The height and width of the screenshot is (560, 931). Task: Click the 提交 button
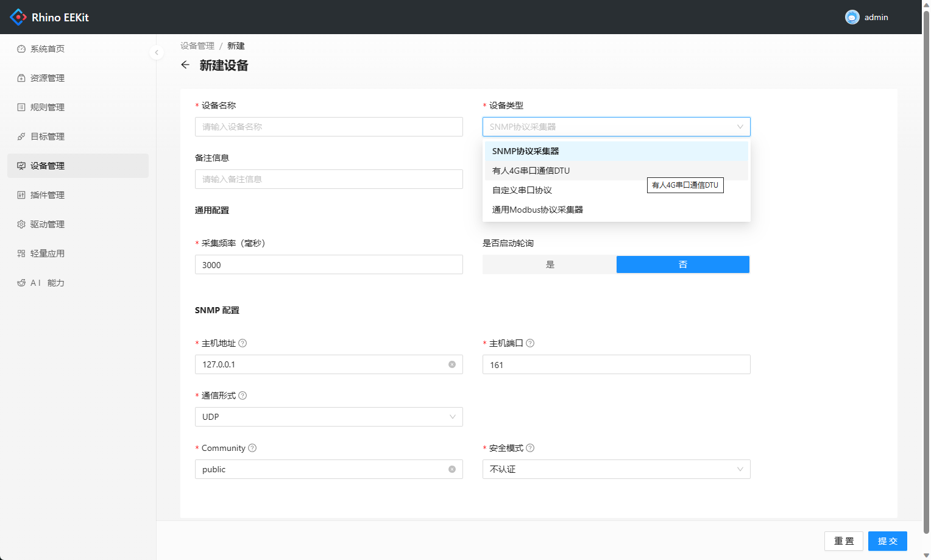888,541
